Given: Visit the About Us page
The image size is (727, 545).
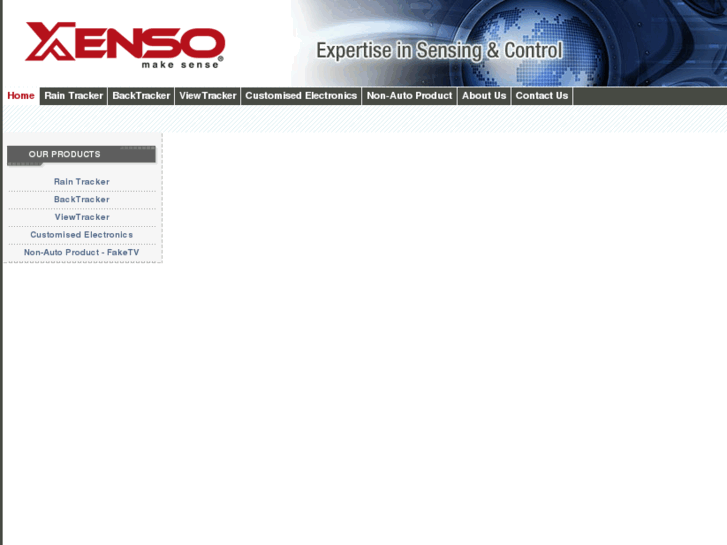Looking at the screenshot, I should coord(484,96).
